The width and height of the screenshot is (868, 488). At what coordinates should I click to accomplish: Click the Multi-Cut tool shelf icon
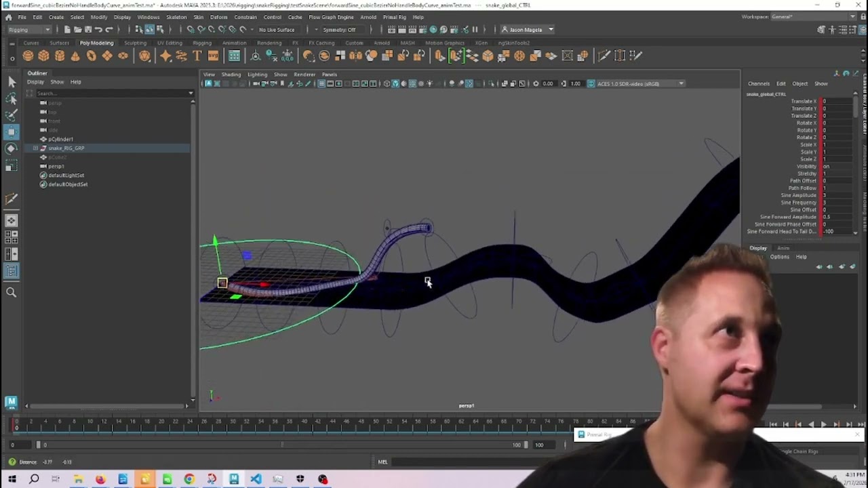pos(604,56)
